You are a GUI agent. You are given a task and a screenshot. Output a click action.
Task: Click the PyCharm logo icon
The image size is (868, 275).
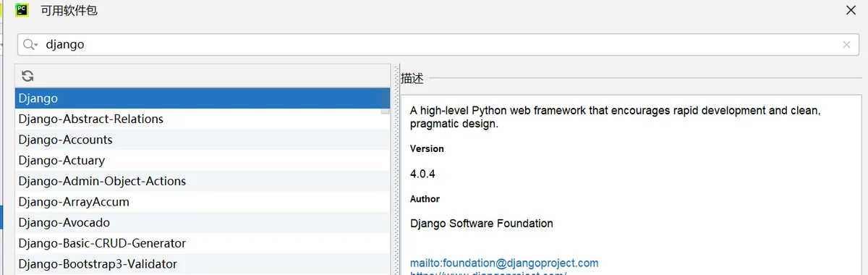(22, 10)
